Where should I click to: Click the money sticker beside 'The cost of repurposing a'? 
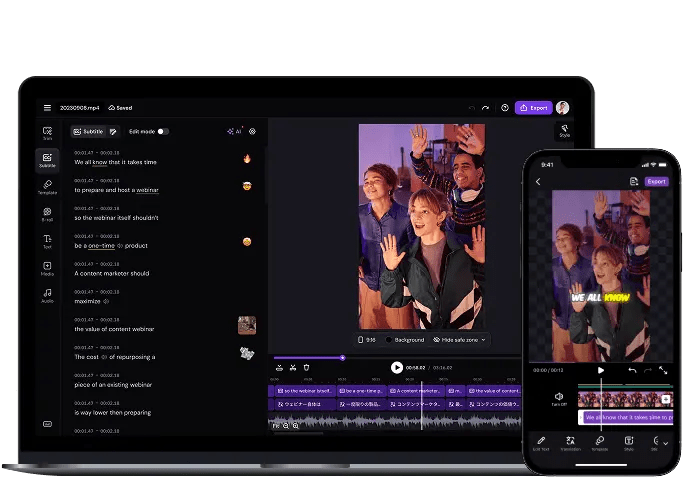tap(247, 353)
